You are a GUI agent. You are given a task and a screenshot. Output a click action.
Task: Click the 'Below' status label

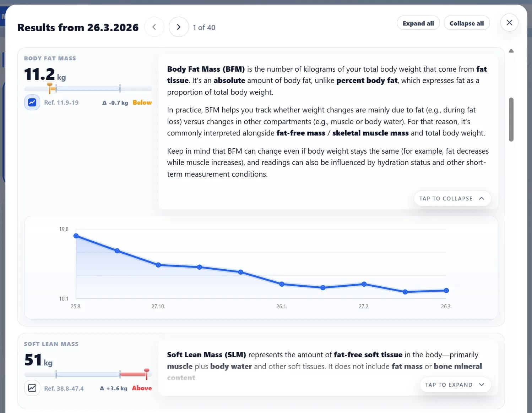(142, 103)
